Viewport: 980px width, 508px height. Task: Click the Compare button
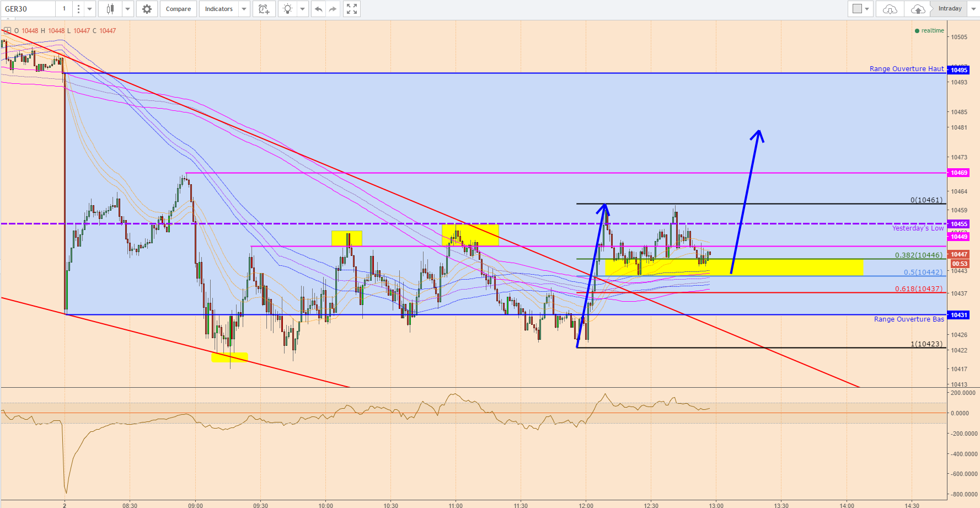(x=178, y=9)
